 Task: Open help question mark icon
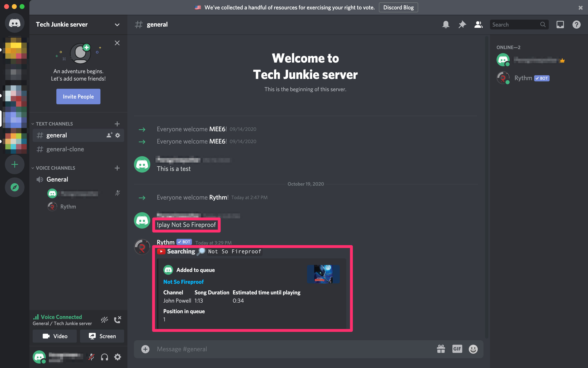pos(577,25)
